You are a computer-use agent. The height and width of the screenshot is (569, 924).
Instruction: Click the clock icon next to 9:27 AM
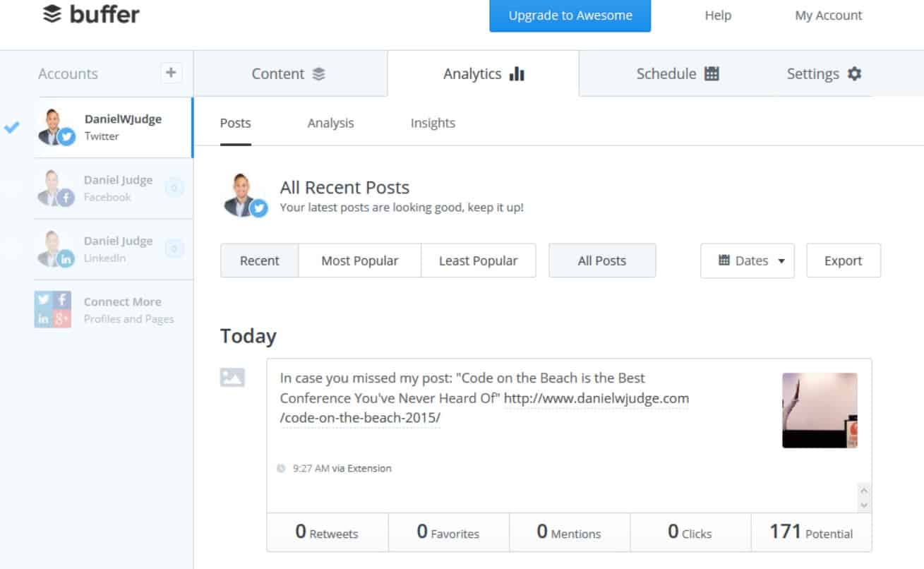point(282,468)
